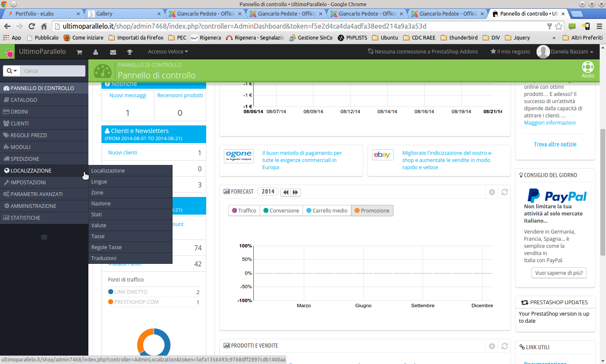
Task: Open Forecast panel settings gear
Action: (x=492, y=192)
